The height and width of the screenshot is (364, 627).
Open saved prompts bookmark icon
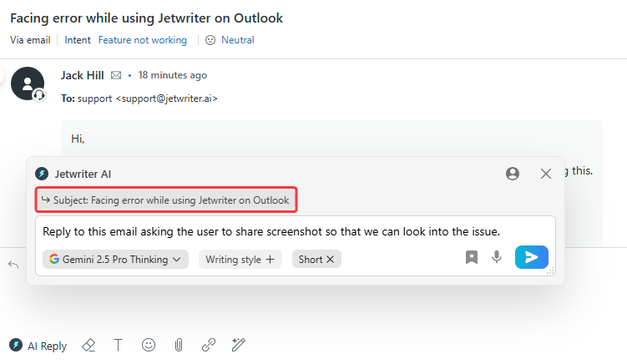472,258
